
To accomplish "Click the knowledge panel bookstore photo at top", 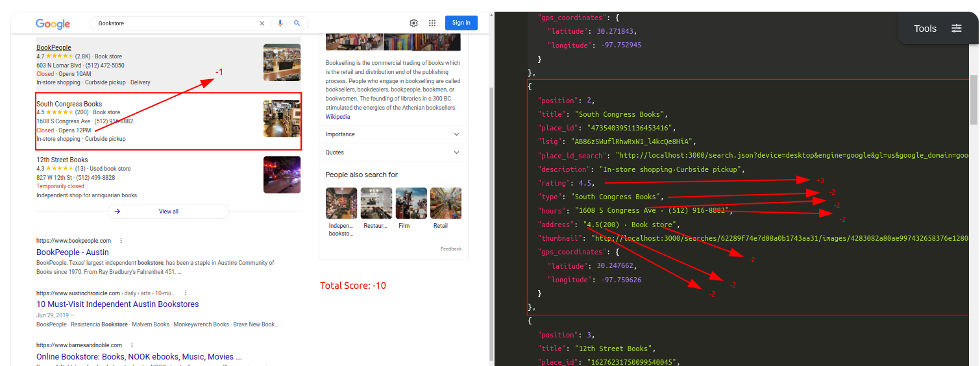I will click(354, 41).
